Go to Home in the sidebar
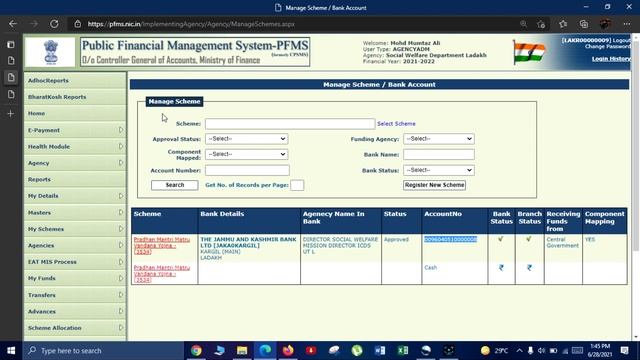Screen dimensions: 640x360 click(75, 113)
